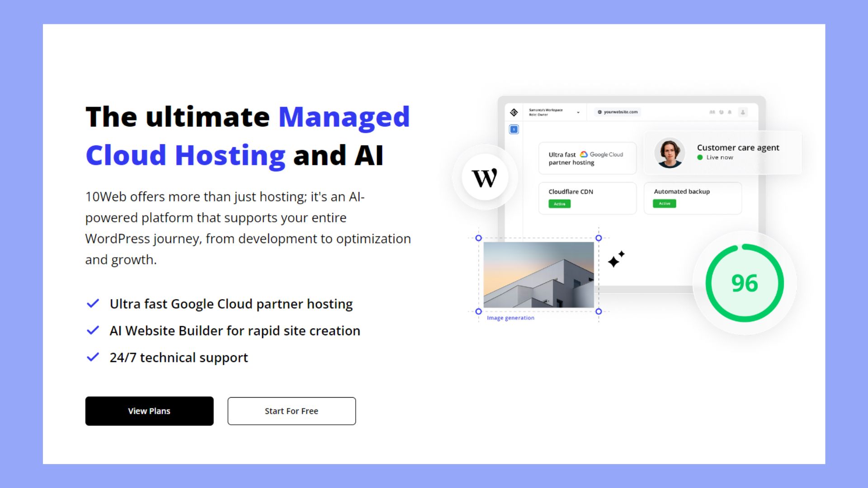Click the image resize corner handle icon
Screen dimensions: 868x488
coord(599,311)
